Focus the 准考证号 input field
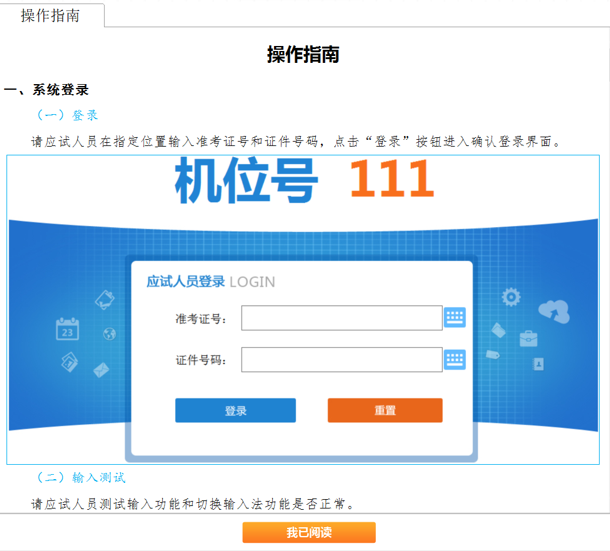 point(341,318)
